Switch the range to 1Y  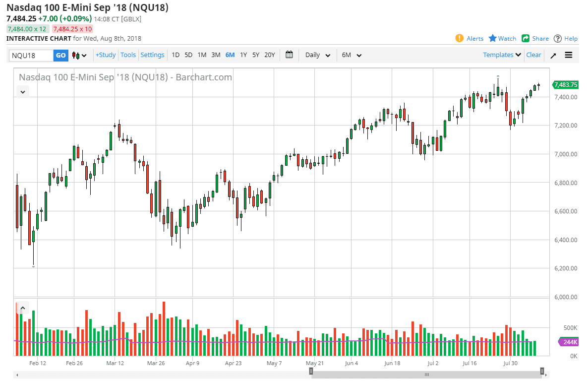(x=243, y=55)
